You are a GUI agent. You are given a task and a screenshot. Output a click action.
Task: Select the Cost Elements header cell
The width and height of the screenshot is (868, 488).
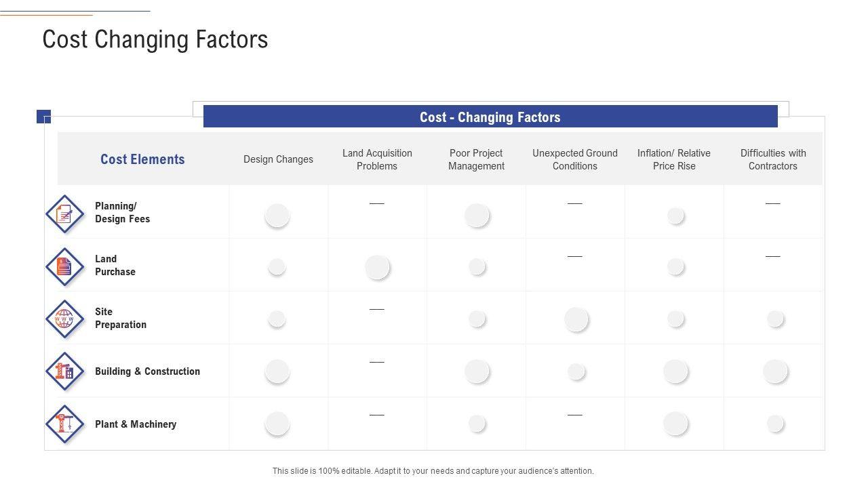coord(142,159)
